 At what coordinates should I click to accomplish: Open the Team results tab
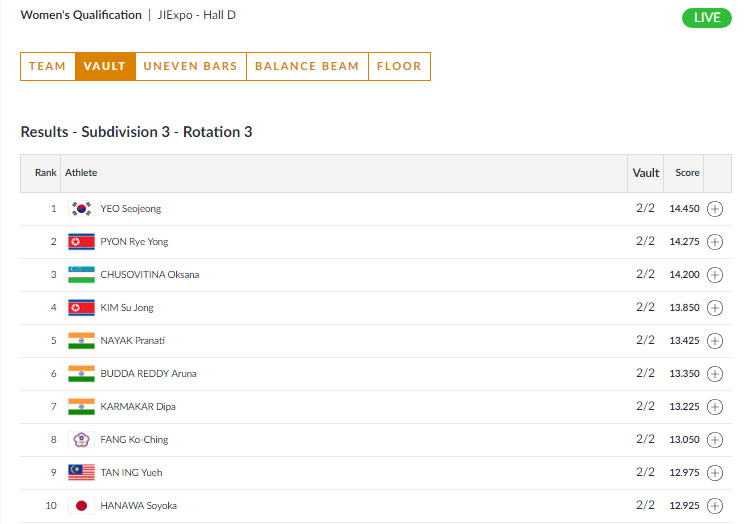tap(47, 66)
